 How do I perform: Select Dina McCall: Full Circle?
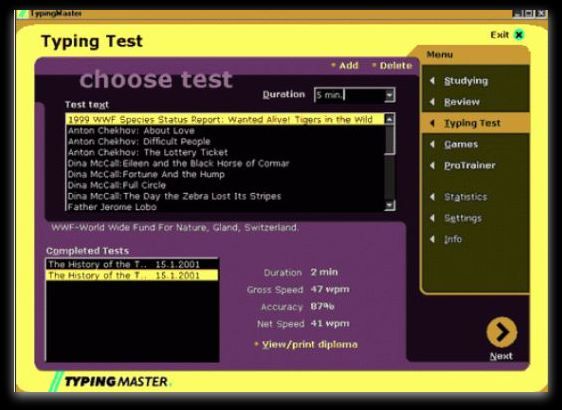click(x=225, y=185)
